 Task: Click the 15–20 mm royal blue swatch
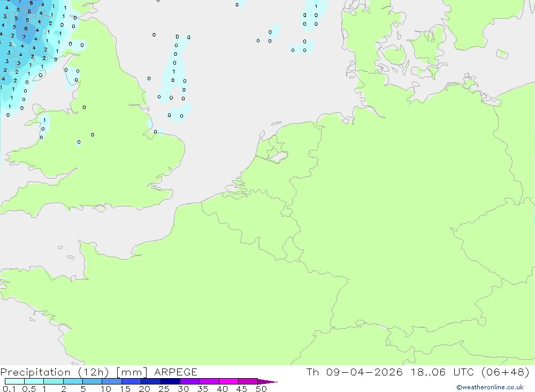point(132,381)
